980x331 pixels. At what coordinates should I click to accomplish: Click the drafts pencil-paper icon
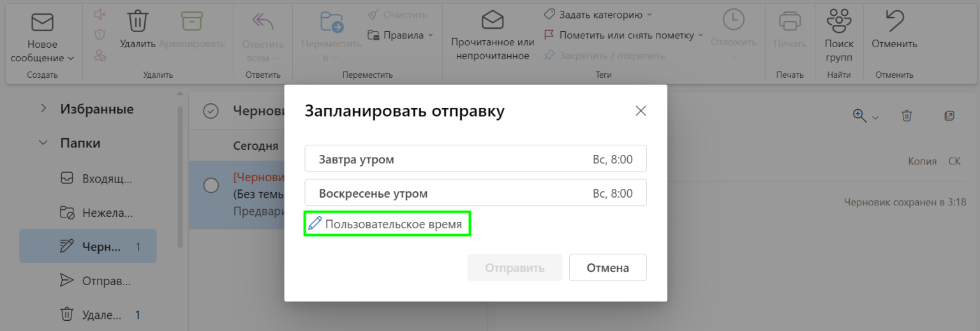[67, 246]
